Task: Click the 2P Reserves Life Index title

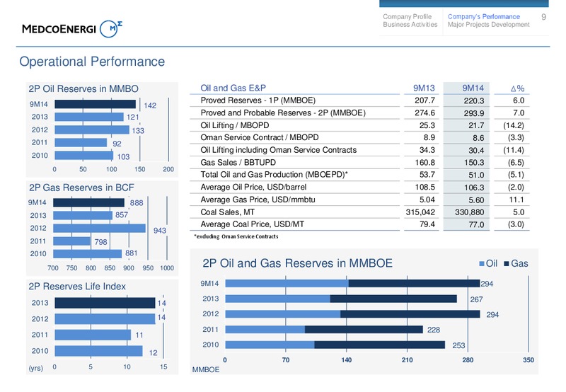Action: [77, 287]
